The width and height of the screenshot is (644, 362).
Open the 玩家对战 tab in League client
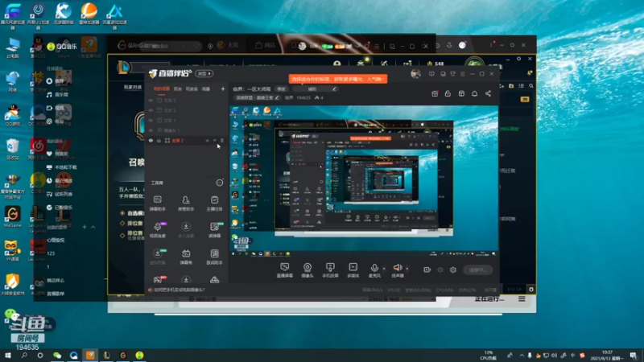tap(133, 87)
